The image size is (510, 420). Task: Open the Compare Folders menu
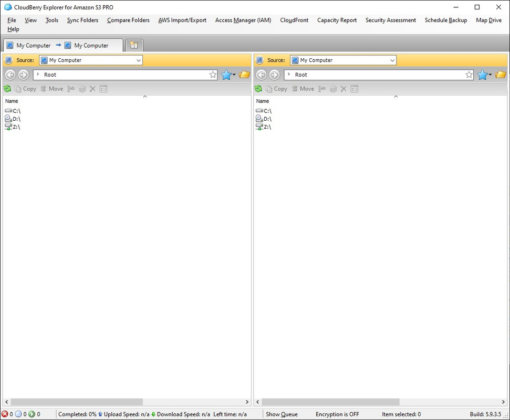pyautogui.click(x=128, y=20)
